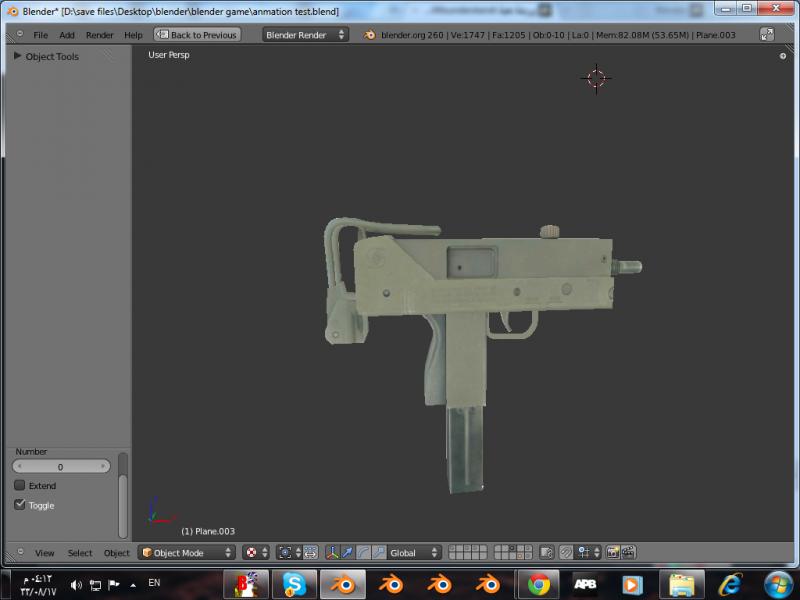Toggle manipulate center points button
This screenshot has width=800, height=600.
coord(310,553)
